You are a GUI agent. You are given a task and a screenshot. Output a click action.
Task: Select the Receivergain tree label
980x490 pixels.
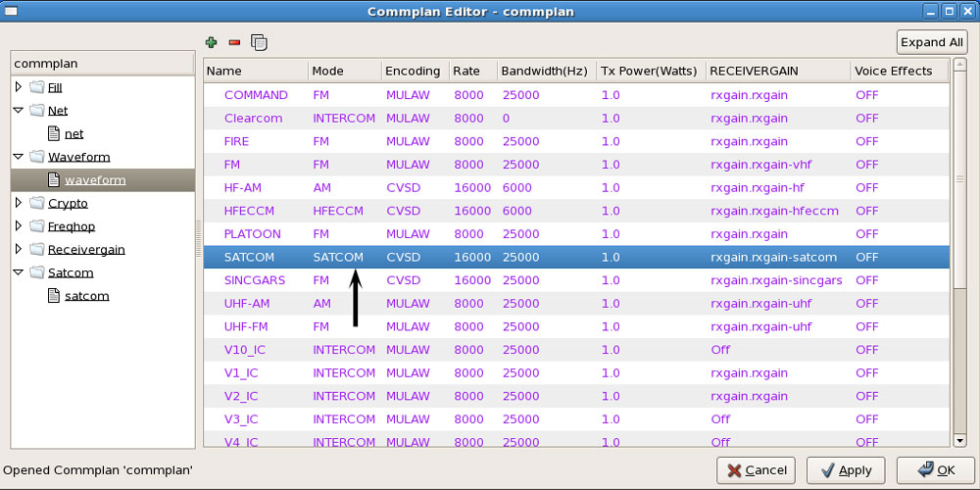pos(86,249)
